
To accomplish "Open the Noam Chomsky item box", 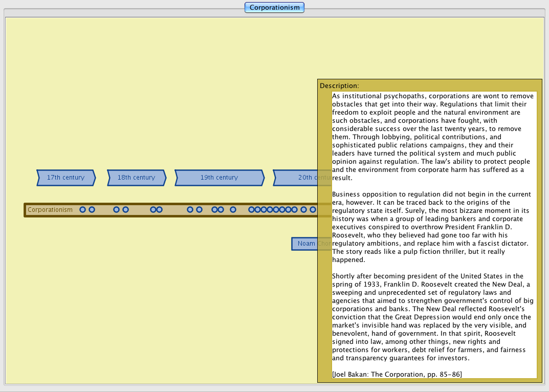I will tap(305, 244).
